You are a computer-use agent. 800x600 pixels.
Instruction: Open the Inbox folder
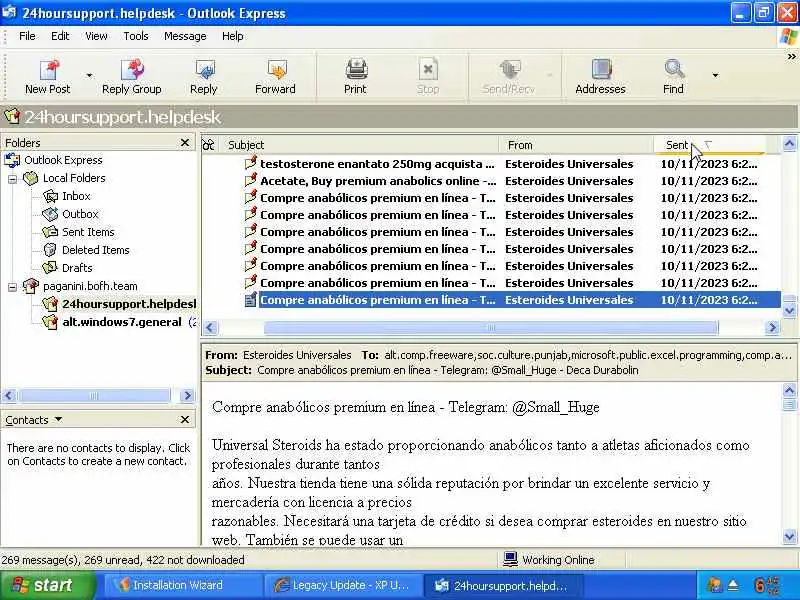(x=76, y=196)
